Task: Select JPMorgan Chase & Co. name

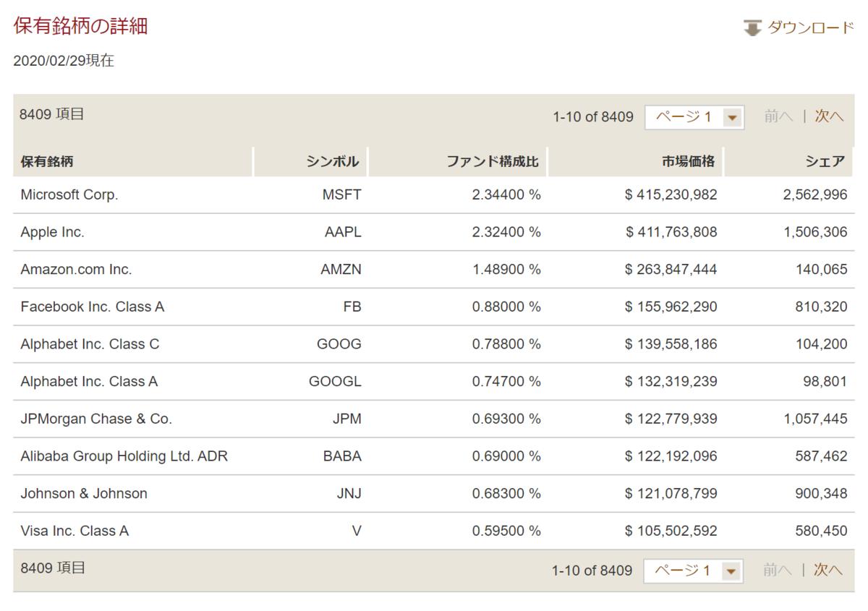Action: pyautogui.click(x=97, y=419)
